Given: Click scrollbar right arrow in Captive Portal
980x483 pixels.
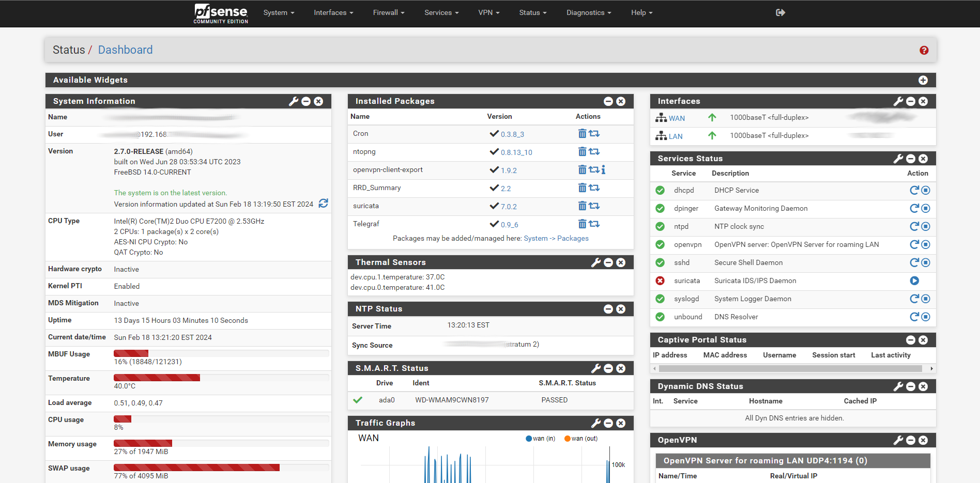Looking at the screenshot, I should (x=931, y=369).
